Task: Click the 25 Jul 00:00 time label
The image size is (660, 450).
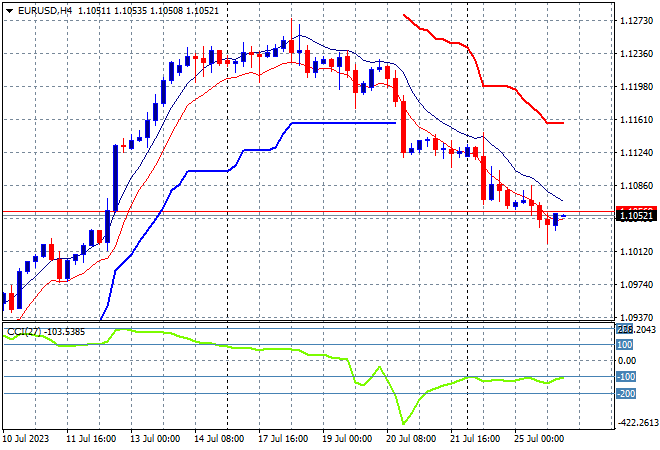Action: [x=539, y=439]
